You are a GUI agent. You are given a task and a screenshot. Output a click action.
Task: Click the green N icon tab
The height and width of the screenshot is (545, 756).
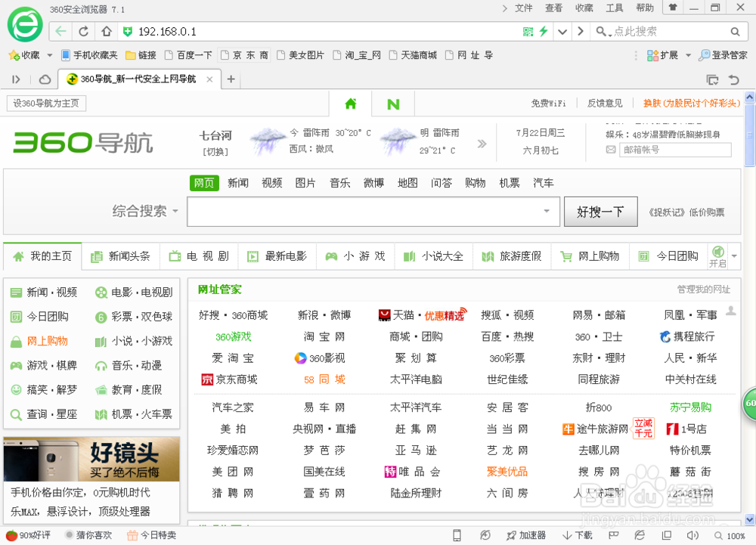[393, 104]
